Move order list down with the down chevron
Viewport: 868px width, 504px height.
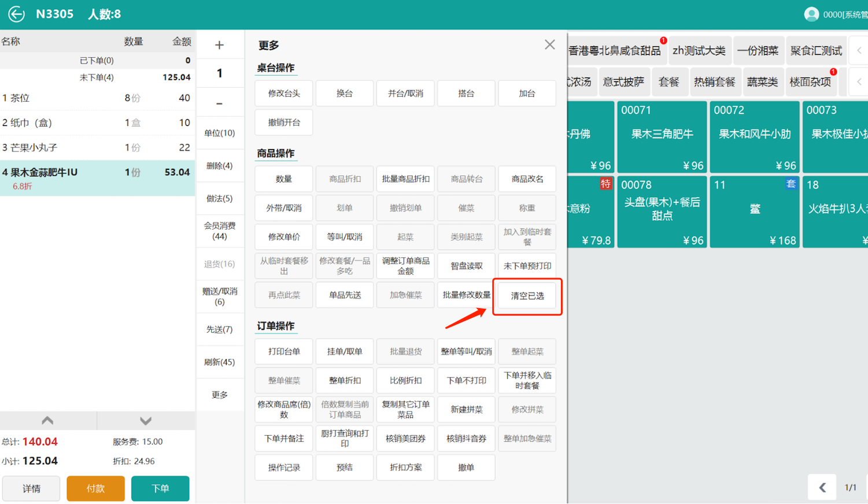point(146,421)
